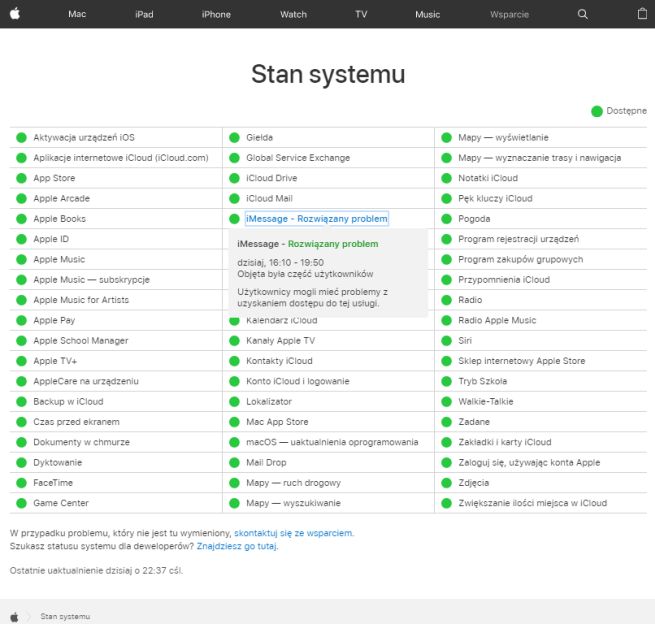The height and width of the screenshot is (624, 655).
Task: Click the Mapy — wyszukiwanie entry
Action: click(x=293, y=503)
